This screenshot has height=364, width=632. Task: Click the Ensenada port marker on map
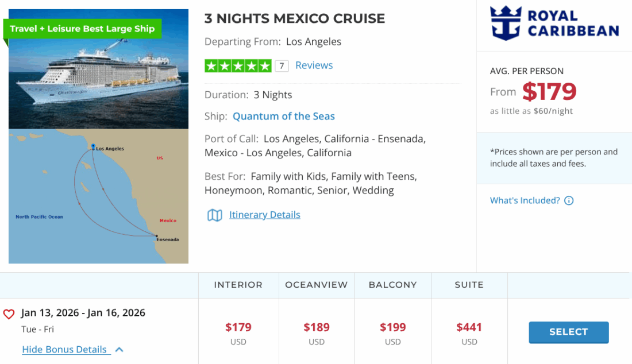pos(156,235)
